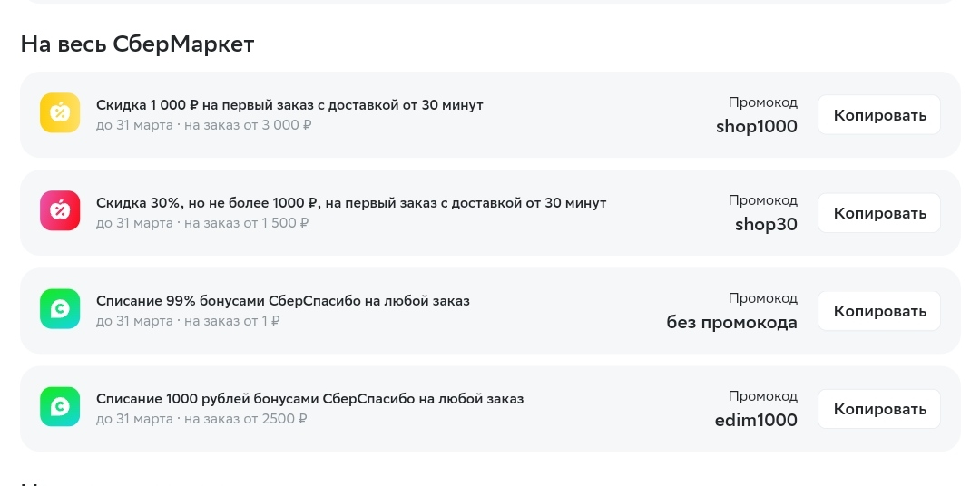Click the pink discount icon for shop30
The image size is (980, 486).
(60, 211)
